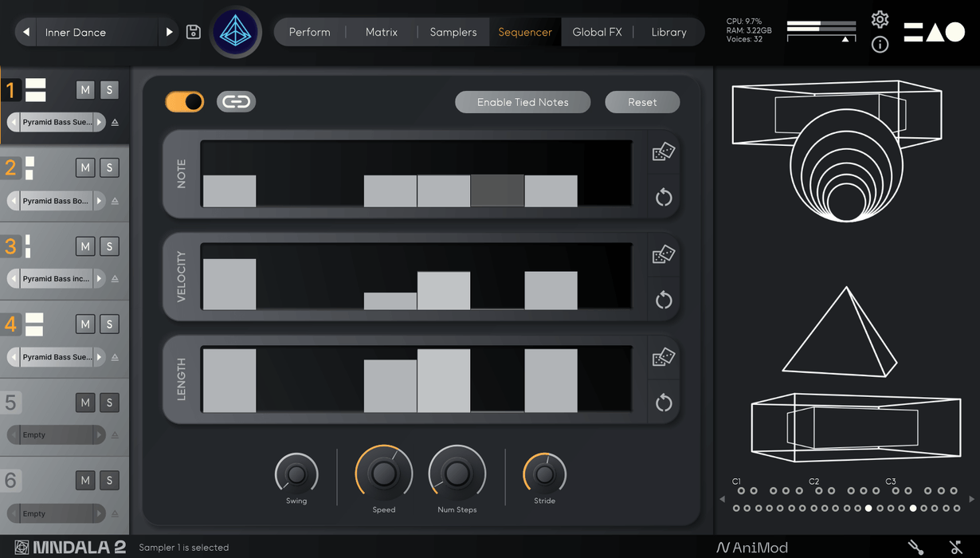980x558 pixels.
Task: Solo sampler 2 with the S button
Action: pos(110,168)
